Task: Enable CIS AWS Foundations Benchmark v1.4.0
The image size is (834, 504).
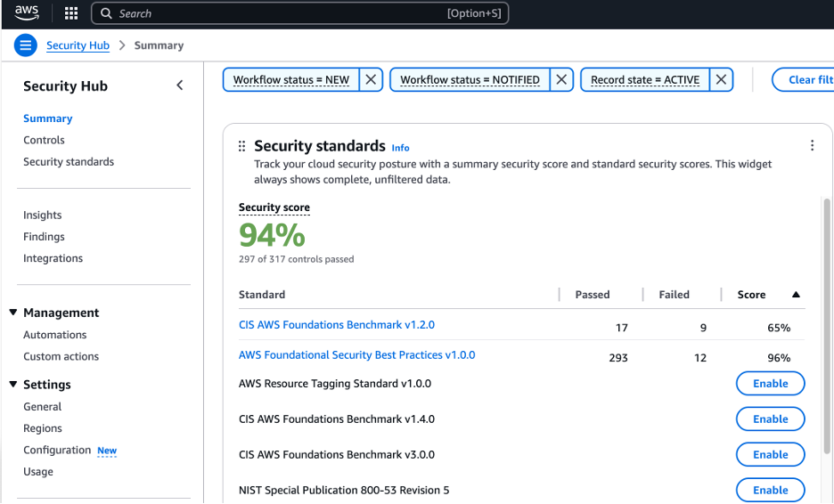Action: (770, 419)
